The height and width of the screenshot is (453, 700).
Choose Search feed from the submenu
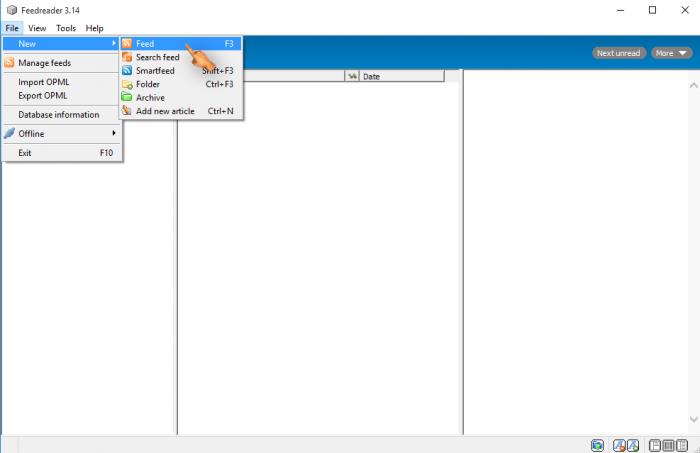coord(181,57)
